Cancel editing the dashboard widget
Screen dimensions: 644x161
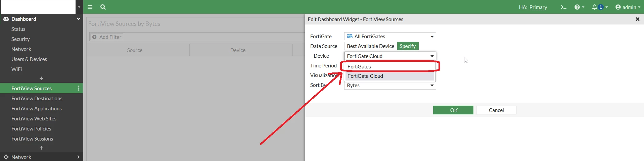pos(496,110)
